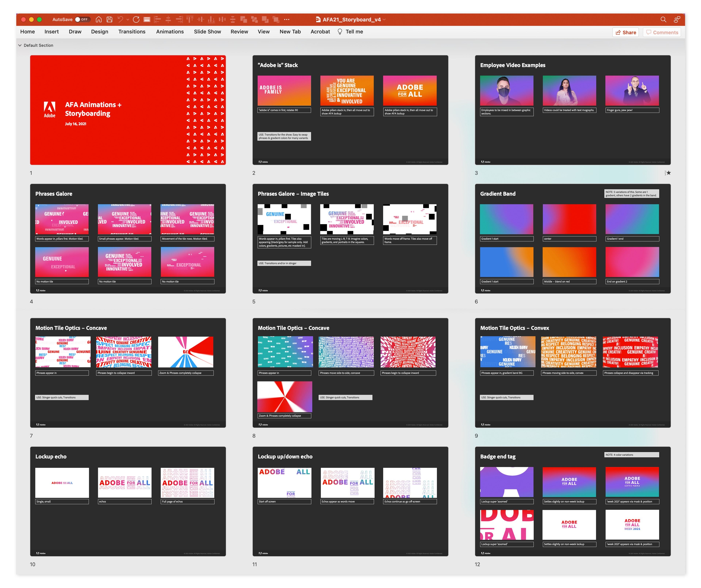Open the Insert tab
Viewport: 701px width, 588px height.
[x=51, y=32]
